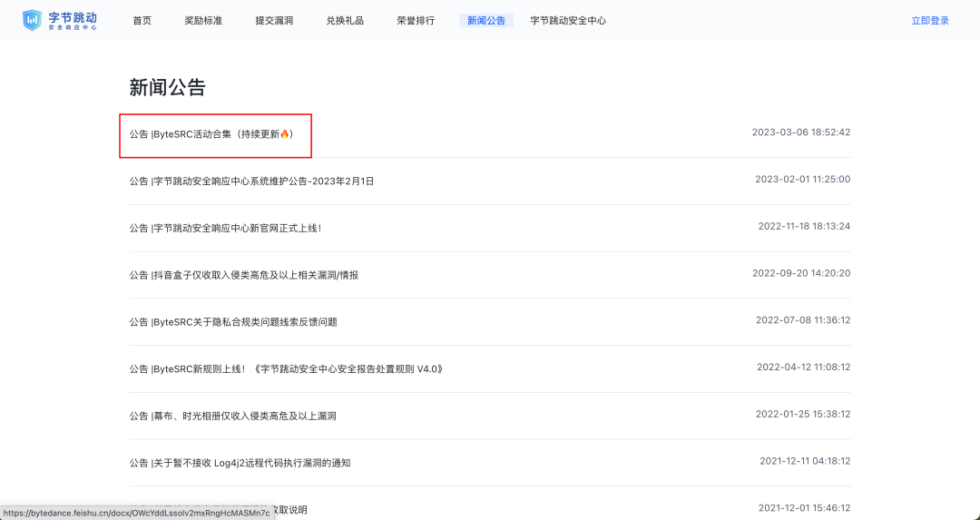Click the 新闻公告 page heading
The width and height of the screenshot is (980, 520).
[x=168, y=87]
